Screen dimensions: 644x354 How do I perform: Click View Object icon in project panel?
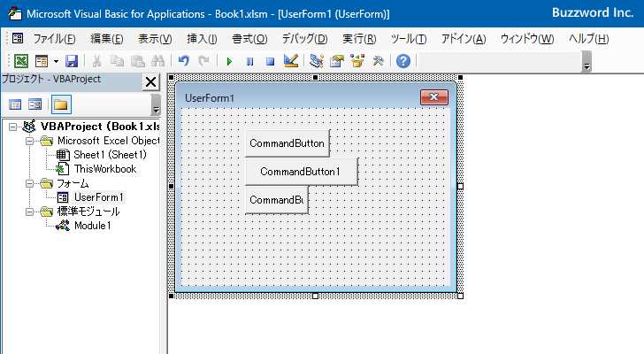click(34, 104)
